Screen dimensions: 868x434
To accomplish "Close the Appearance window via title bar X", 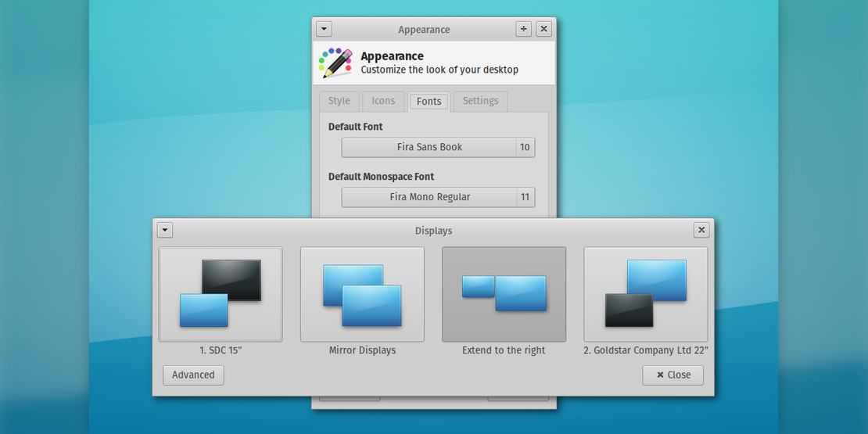I will pyautogui.click(x=544, y=30).
